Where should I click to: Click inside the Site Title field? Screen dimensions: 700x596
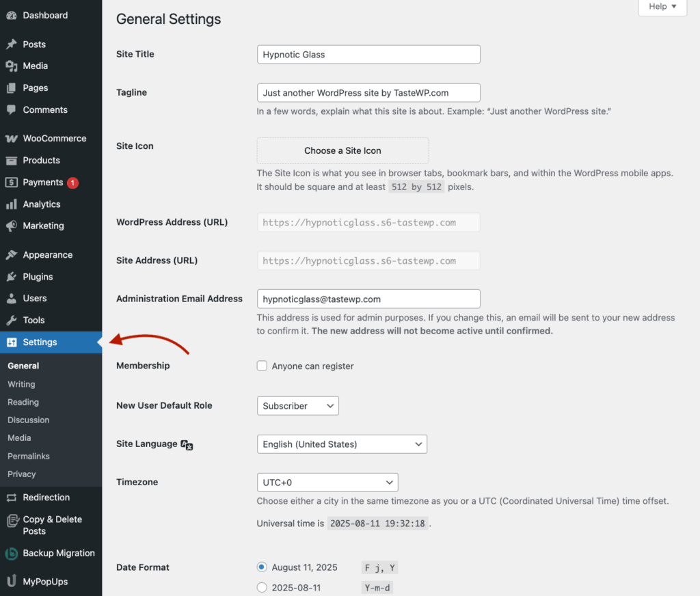coord(368,54)
